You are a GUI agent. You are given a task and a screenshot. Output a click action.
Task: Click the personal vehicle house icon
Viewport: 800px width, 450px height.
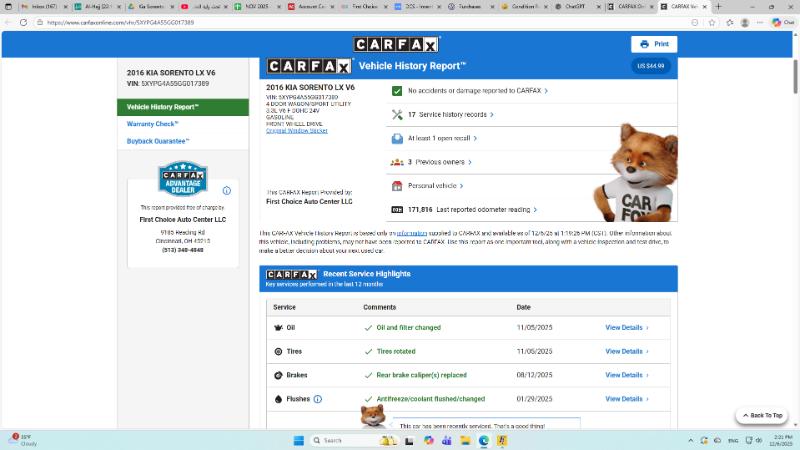[397, 185]
